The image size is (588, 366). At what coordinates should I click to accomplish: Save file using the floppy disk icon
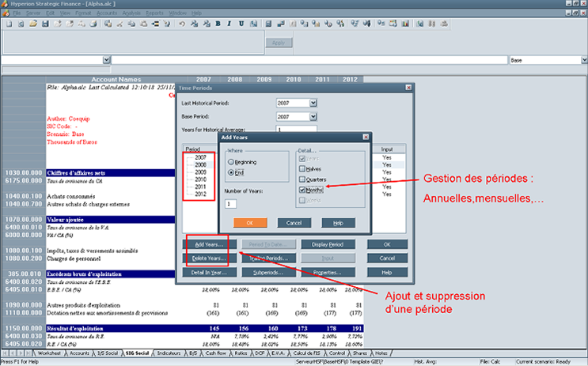(x=45, y=24)
